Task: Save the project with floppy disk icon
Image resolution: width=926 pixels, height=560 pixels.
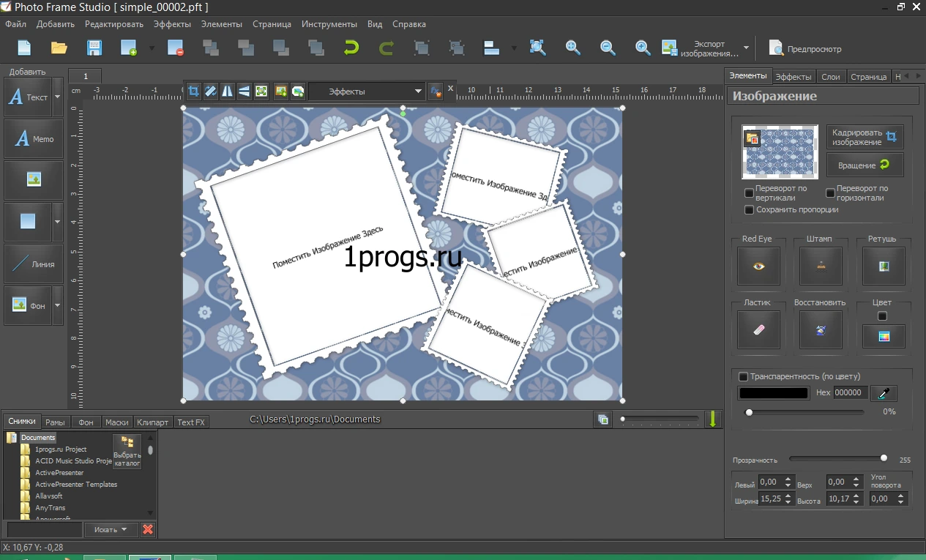Action: pyautogui.click(x=94, y=48)
